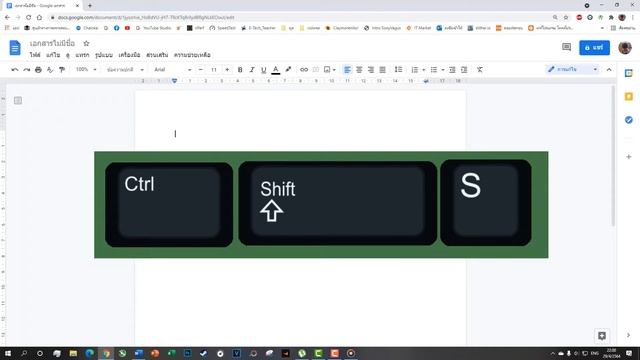Click the Google Docs home icon
Screen dimensions: 640x360
tap(15, 48)
